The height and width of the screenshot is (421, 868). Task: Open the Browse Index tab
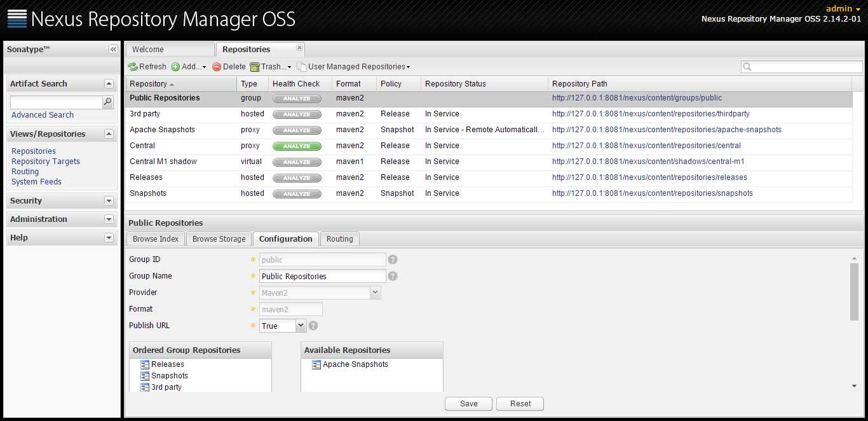[156, 239]
